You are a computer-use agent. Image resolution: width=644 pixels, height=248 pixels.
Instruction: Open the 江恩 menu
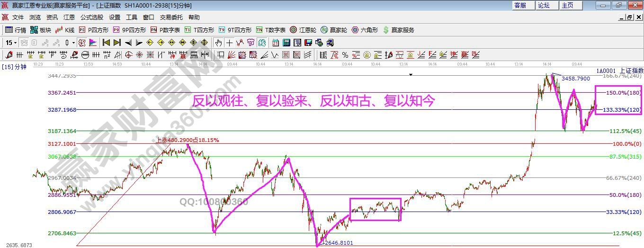pos(69,17)
